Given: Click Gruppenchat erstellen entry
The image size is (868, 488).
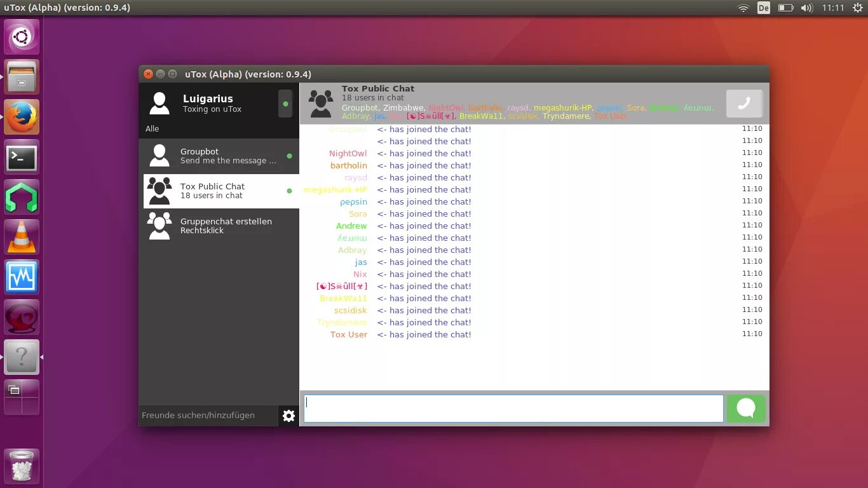Looking at the screenshot, I should point(219,226).
